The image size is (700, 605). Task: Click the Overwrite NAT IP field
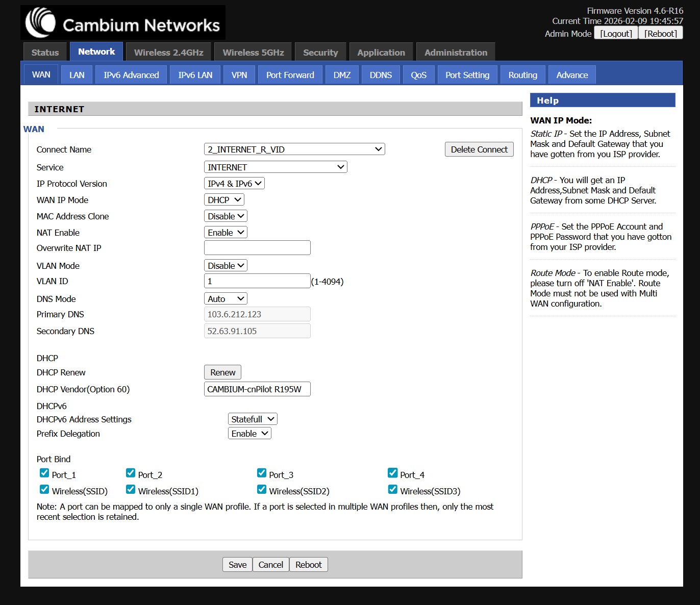point(257,248)
